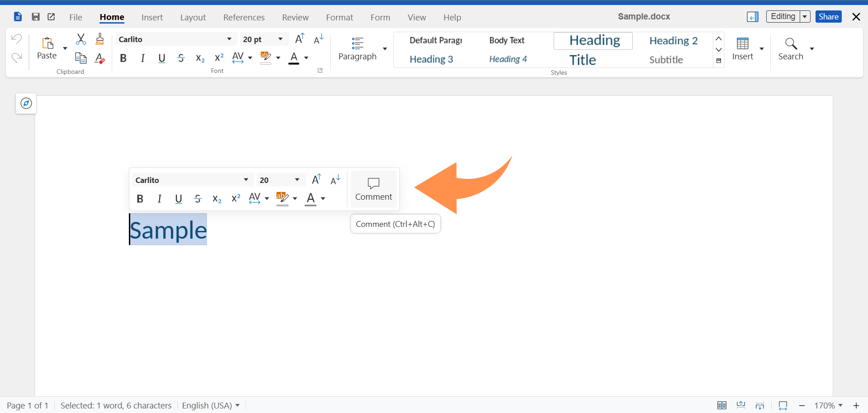Apply the Heading 2 style
The image size is (868, 413).
point(673,41)
